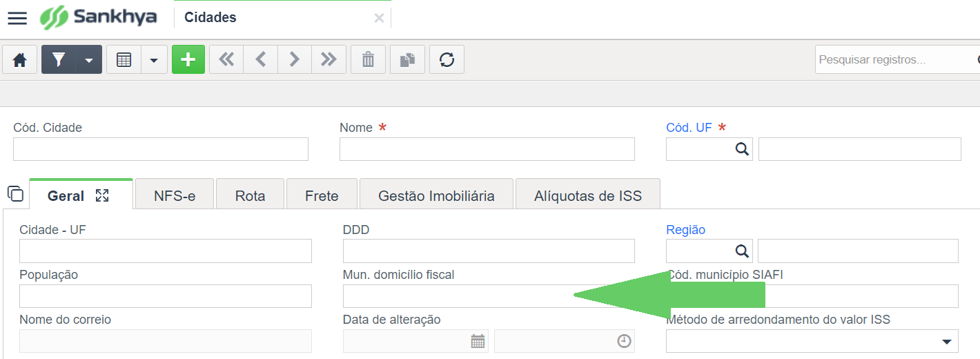This screenshot has height=359, width=980.
Task: Expand the grid view dropdown arrow
Action: [154, 59]
